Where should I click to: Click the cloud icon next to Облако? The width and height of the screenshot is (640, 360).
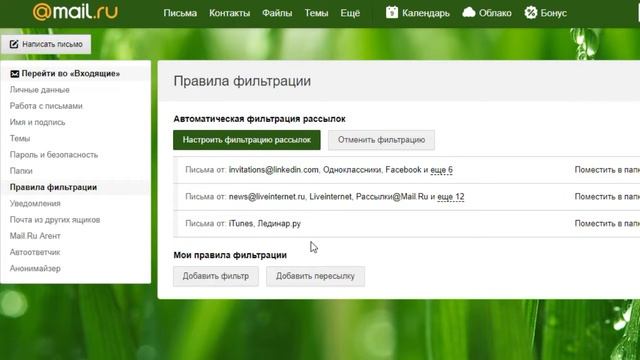(469, 13)
